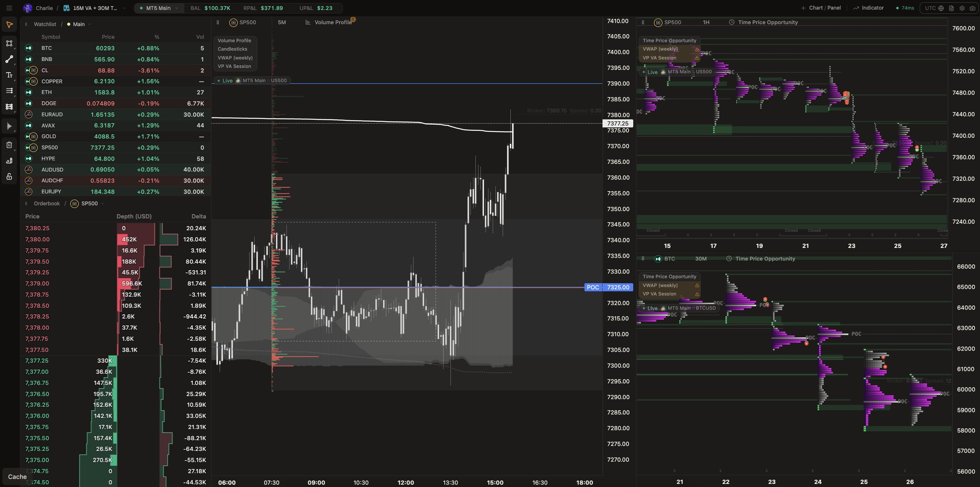Change the 5M timeframe on SP500 chart

[x=282, y=22]
